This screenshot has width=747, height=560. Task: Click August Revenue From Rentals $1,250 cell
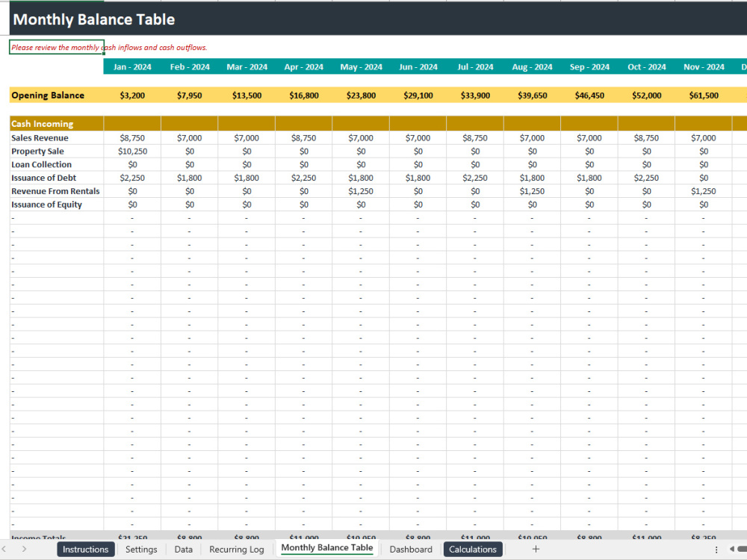click(x=532, y=191)
